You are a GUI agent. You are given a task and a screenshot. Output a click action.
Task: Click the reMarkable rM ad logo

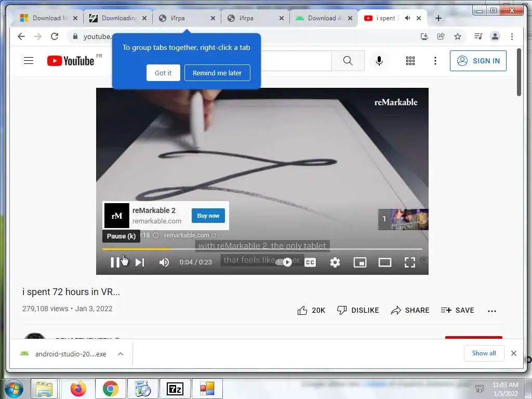117,216
